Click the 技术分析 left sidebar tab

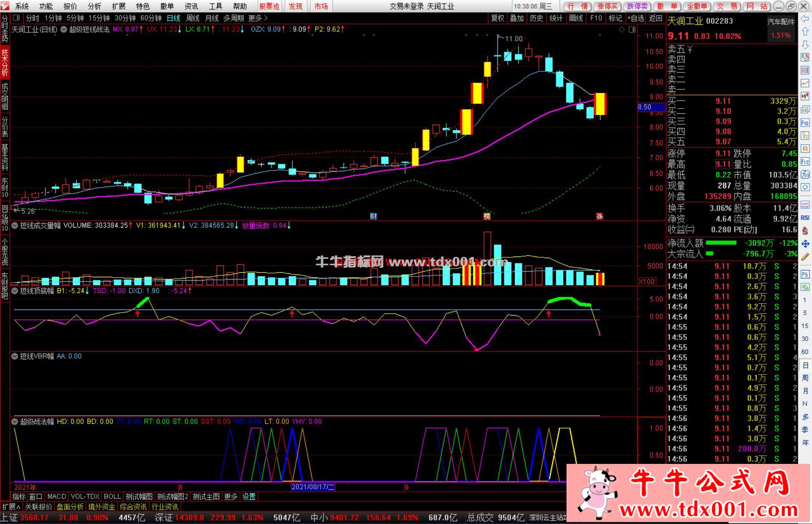[x=5, y=63]
